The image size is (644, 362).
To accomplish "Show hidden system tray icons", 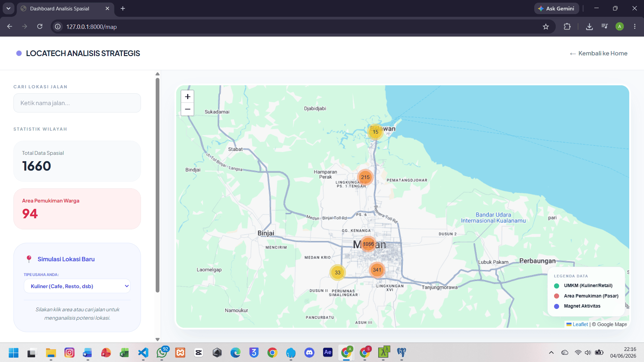I will point(551,353).
